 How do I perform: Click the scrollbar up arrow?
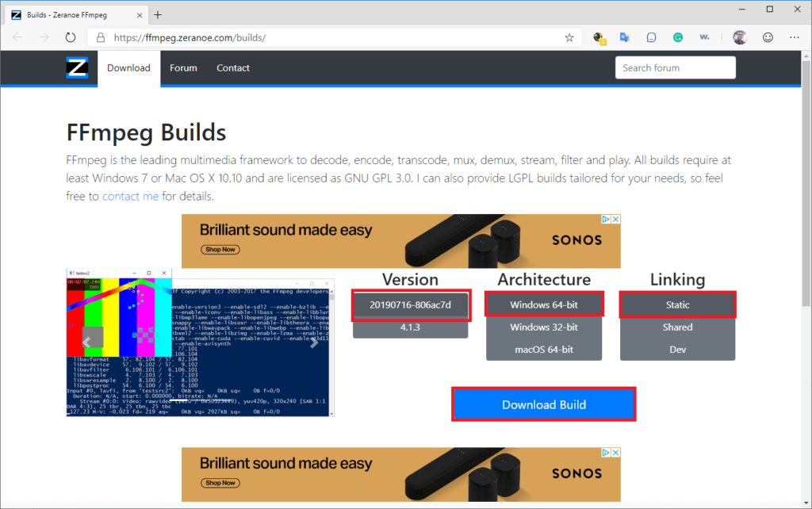[806, 55]
